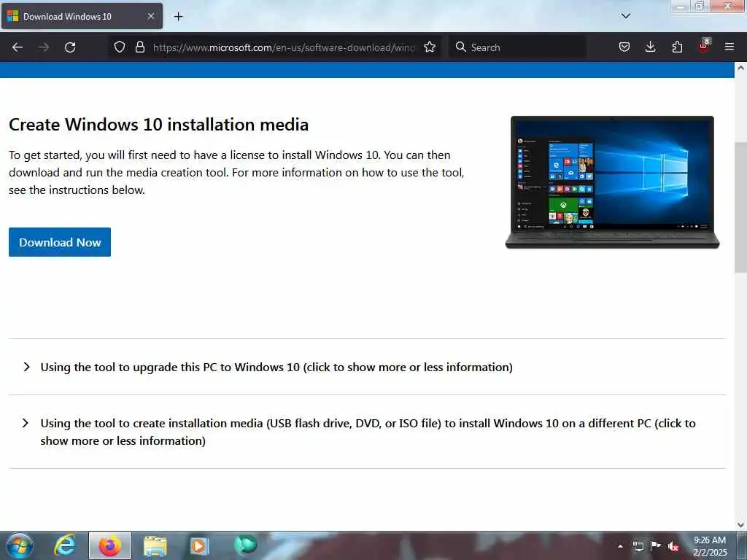Screen dimensions: 747x560
Task: Click the forward navigation arrow
Action: (x=44, y=47)
